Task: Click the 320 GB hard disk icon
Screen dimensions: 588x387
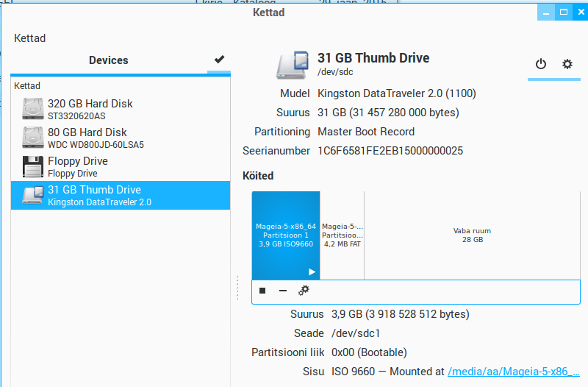Action: (x=33, y=109)
